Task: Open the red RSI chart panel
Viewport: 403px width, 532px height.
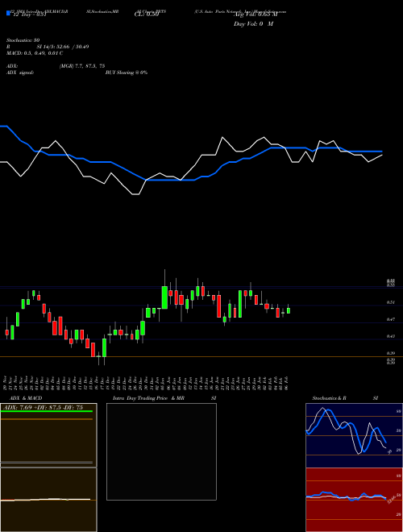Action: (x=354, y=500)
